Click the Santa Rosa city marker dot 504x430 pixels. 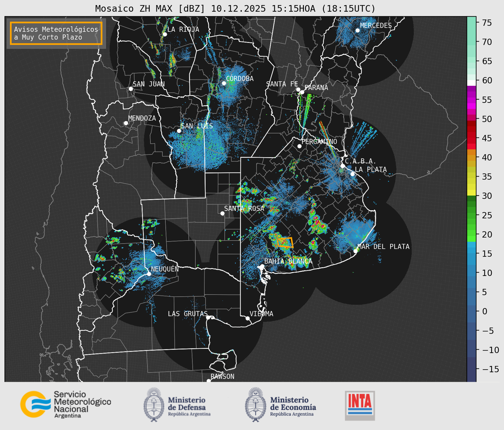click(222, 213)
